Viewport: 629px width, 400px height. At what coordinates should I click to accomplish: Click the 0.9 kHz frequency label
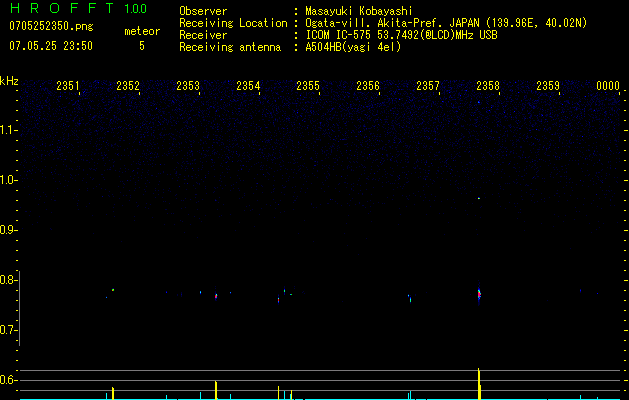point(8,230)
